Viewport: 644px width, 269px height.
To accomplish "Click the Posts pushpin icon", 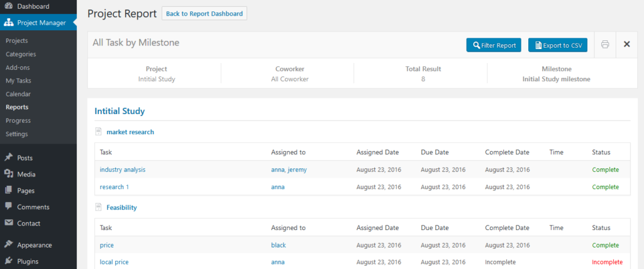I will pyautogui.click(x=8, y=157).
